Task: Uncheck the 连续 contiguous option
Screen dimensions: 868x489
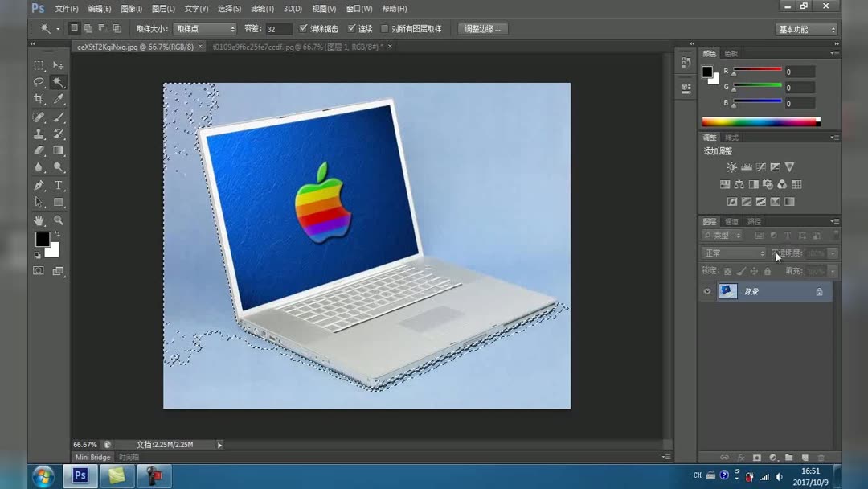Action: point(351,28)
